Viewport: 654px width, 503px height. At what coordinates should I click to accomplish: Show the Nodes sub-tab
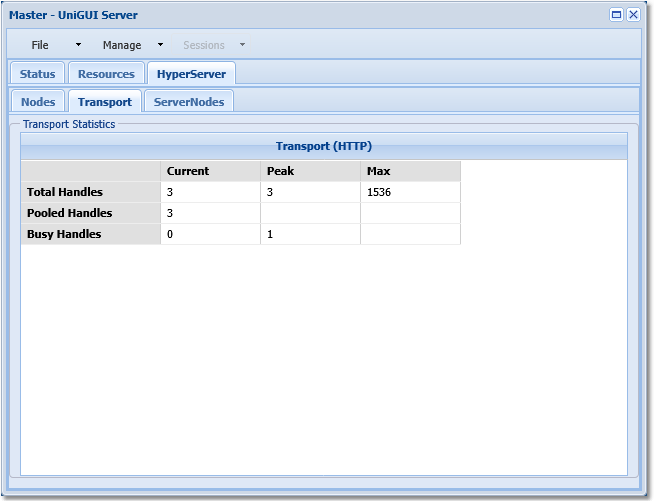(x=38, y=102)
